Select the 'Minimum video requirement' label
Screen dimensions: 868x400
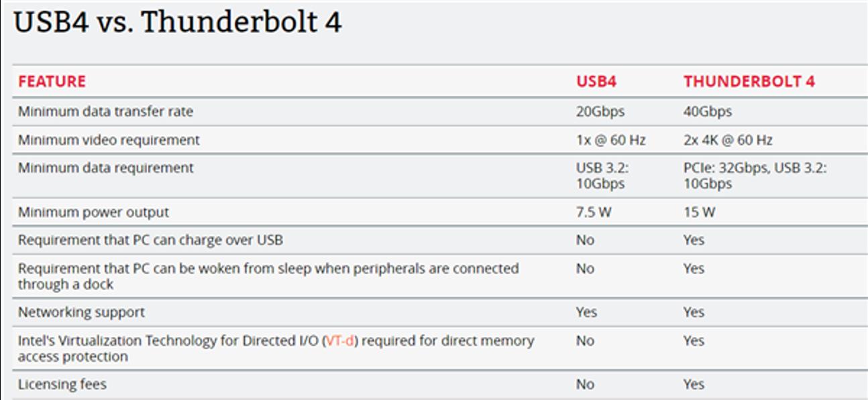(109, 140)
